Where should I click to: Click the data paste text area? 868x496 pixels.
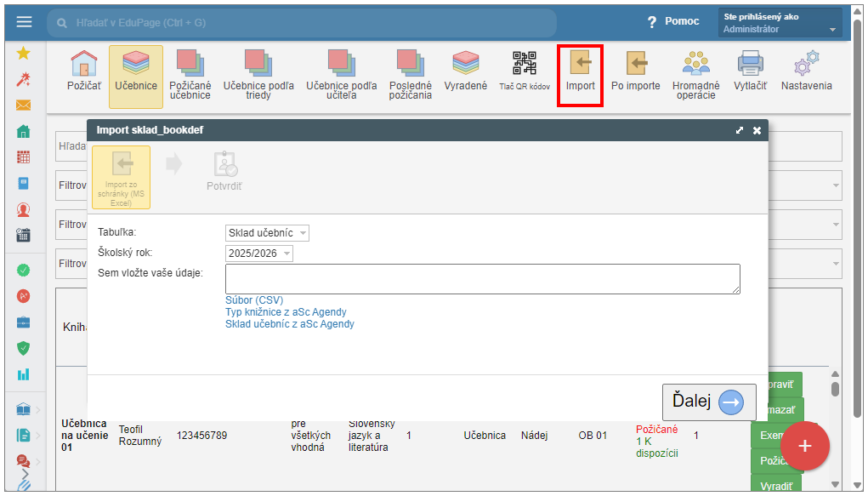482,278
